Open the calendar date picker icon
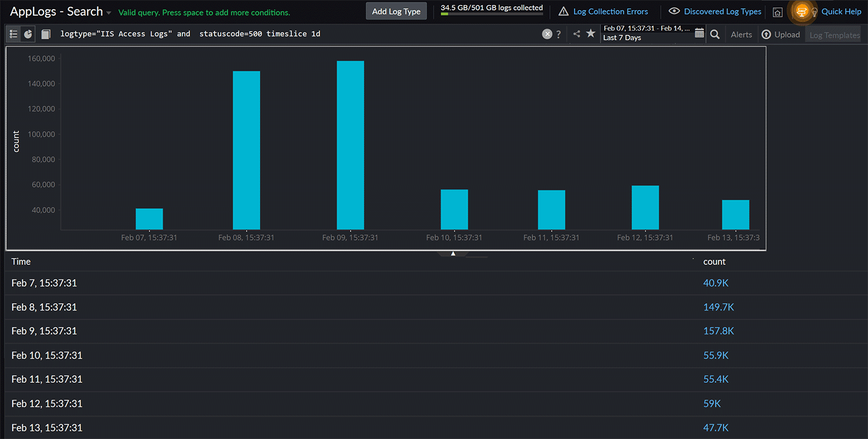This screenshot has width=868, height=439. pyautogui.click(x=699, y=34)
